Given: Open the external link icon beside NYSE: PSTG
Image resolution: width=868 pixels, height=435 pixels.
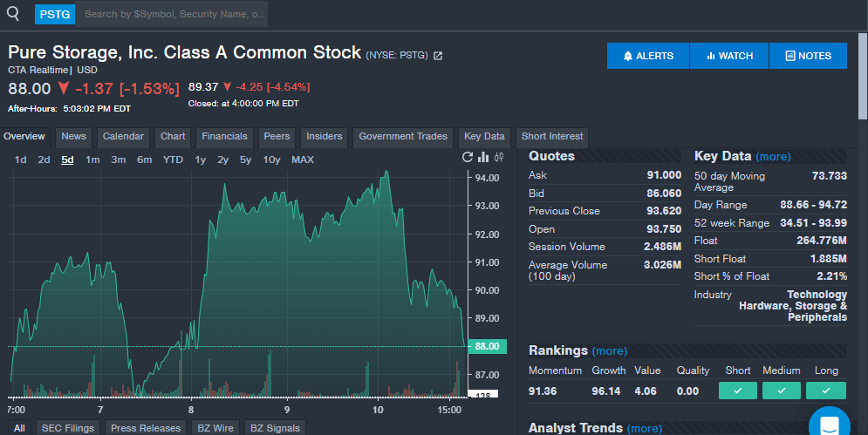Looking at the screenshot, I should click(x=438, y=56).
